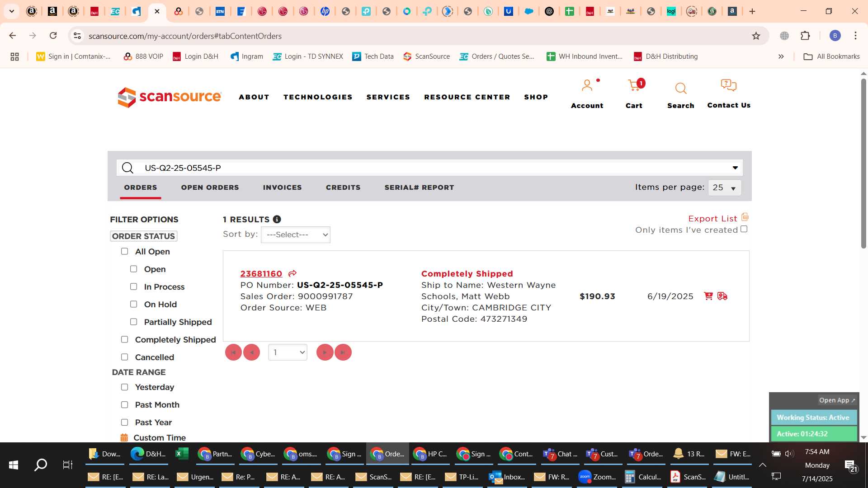868x488 pixels.
Task: Click the Open App button
Action: pos(837,400)
